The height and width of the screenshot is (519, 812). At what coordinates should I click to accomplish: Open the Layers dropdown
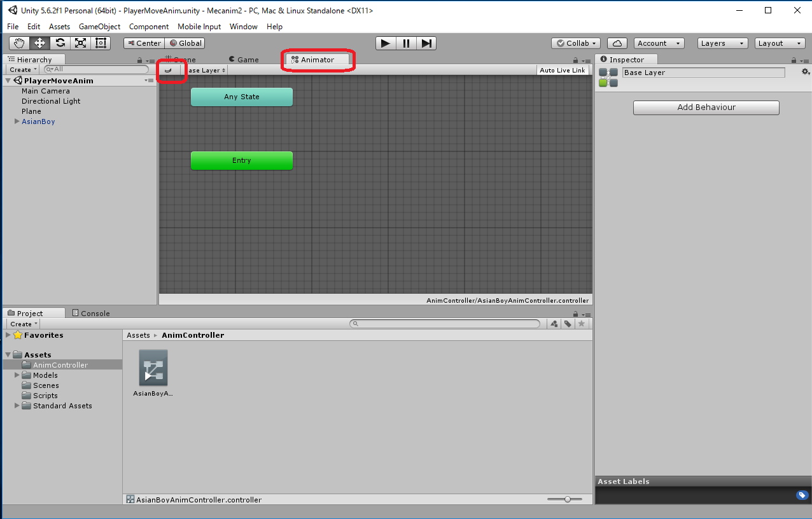pyautogui.click(x=722, y=43)
